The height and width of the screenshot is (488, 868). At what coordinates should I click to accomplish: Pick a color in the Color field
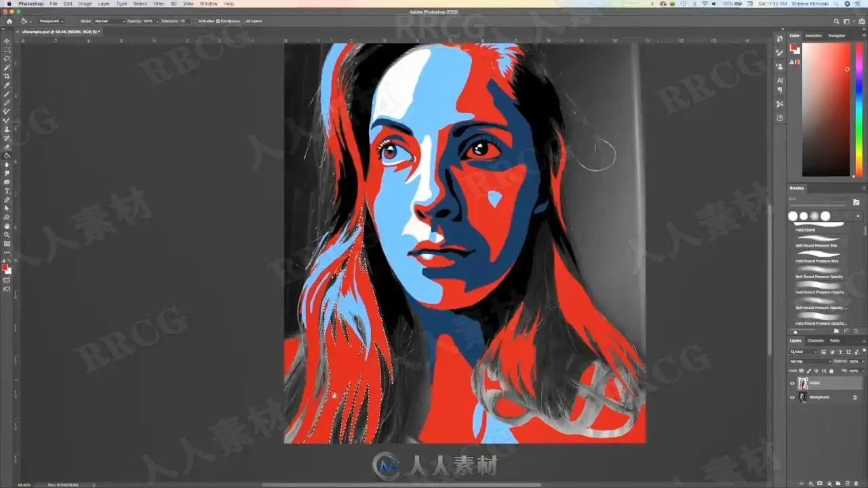826,109
